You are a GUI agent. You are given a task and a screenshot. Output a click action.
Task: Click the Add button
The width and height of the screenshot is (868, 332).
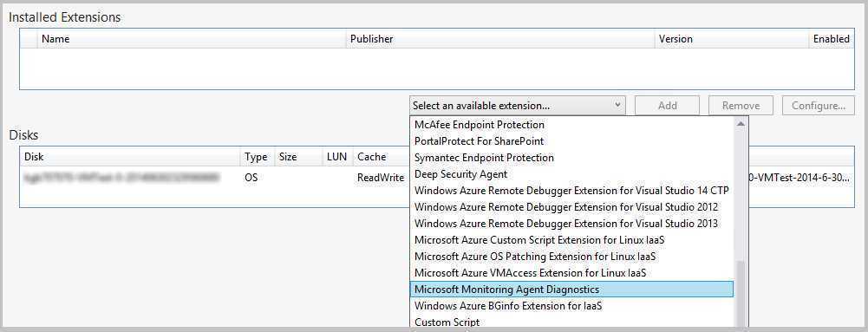[667, 105]
